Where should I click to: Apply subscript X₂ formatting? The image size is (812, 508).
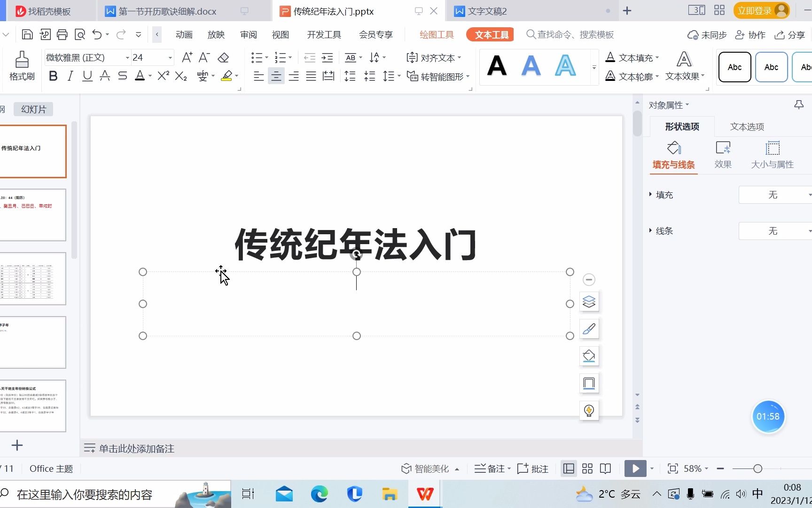click(181, 76)
